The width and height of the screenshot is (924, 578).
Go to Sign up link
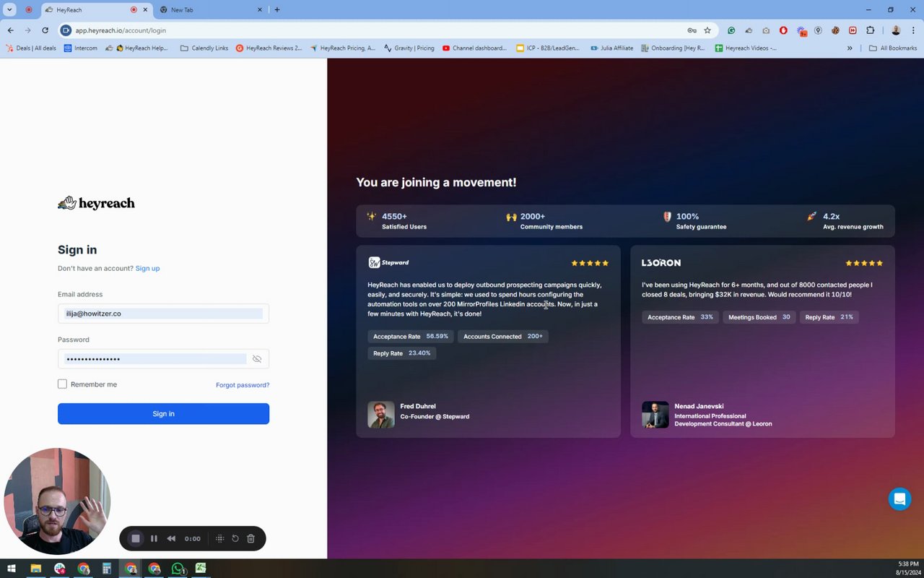(147, 268)
